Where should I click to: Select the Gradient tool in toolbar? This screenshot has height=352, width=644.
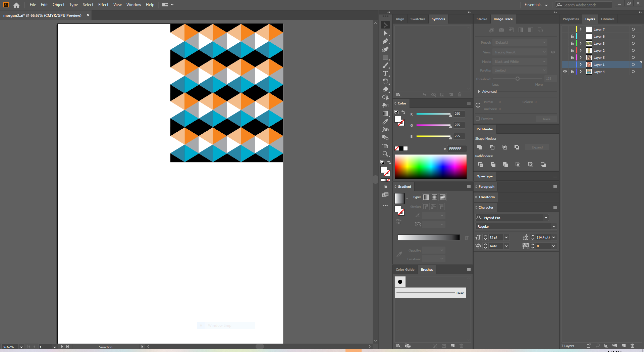point(385,114)
